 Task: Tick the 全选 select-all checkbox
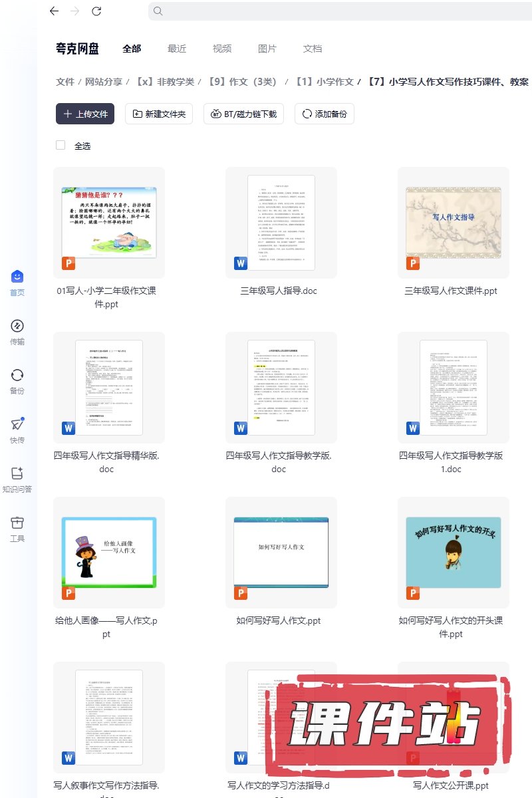61,145
